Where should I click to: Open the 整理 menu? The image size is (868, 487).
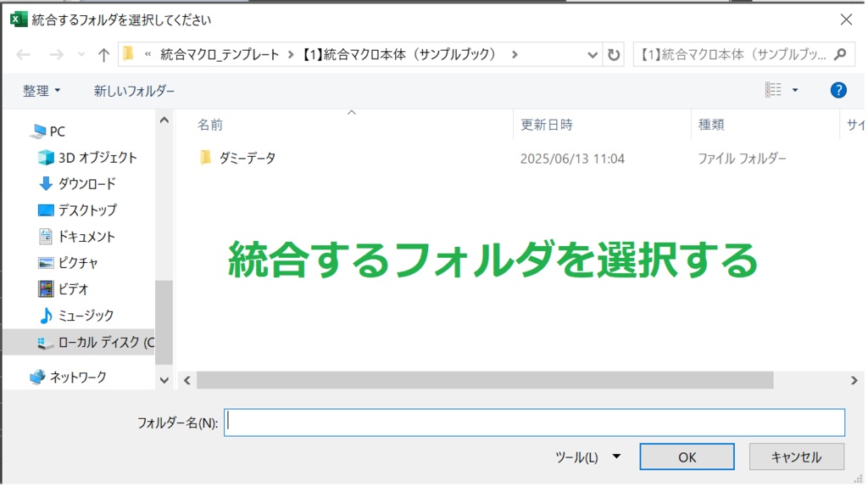pyautogui.click(x=42, y=90)
